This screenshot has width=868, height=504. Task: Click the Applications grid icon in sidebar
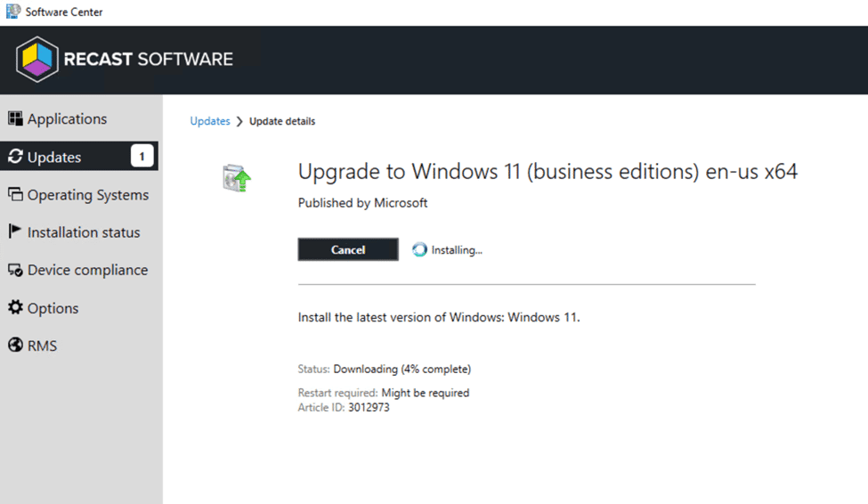[15, 119]
